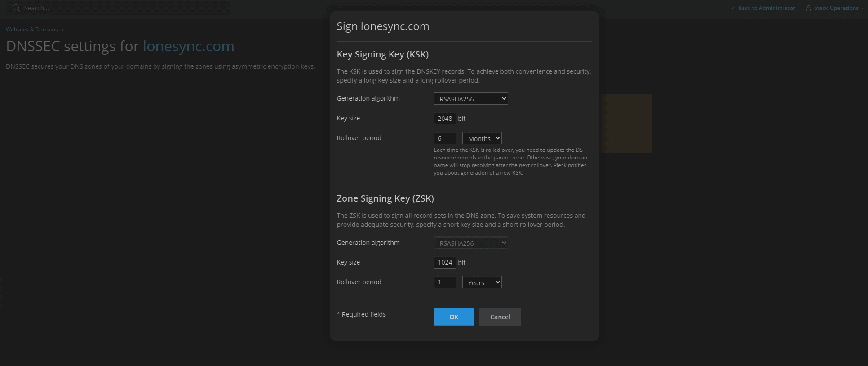Go to Websites & Domains breadcrumb
This screenshot has height=366, width=868.
pyautogui.click(x=31, y=30)
